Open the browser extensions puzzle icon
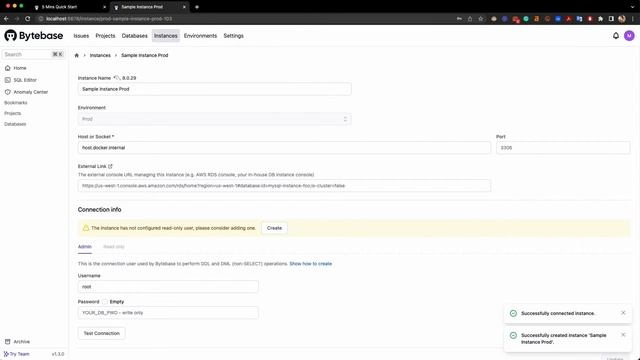Image resolution: width=640 pixels, height=360 pixels. tap(600, 18)
